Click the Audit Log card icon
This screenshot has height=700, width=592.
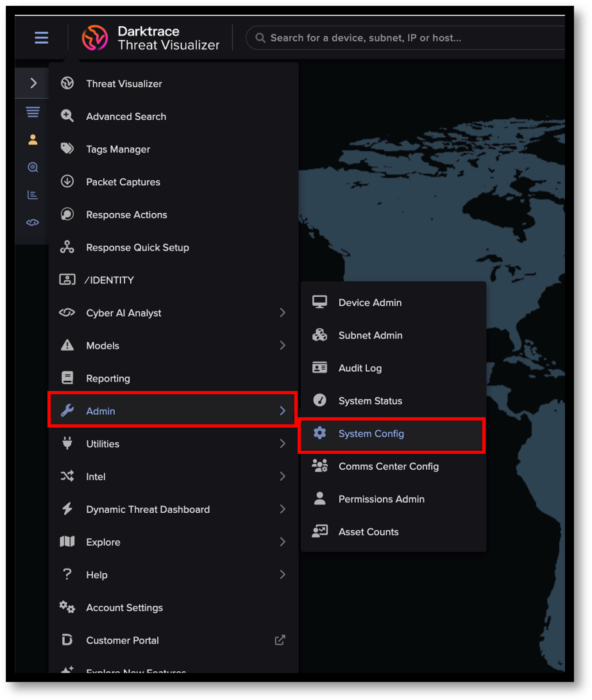click(319, 367)
